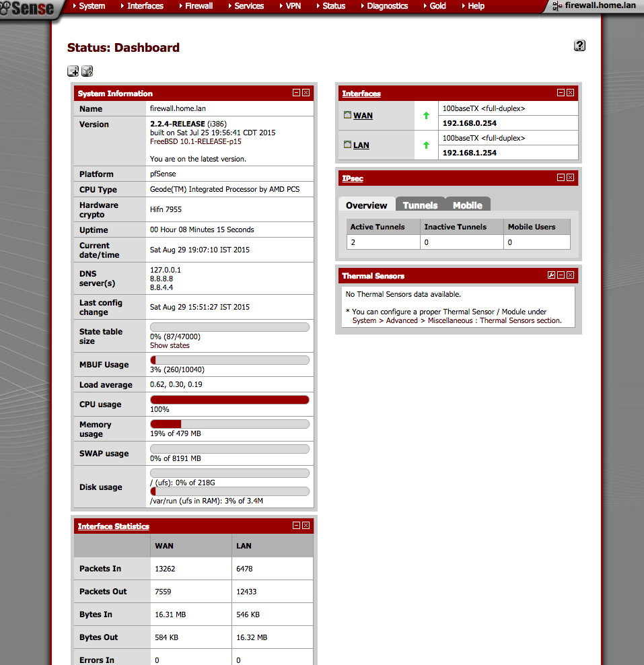Open the VPN menu

point(291,6)
